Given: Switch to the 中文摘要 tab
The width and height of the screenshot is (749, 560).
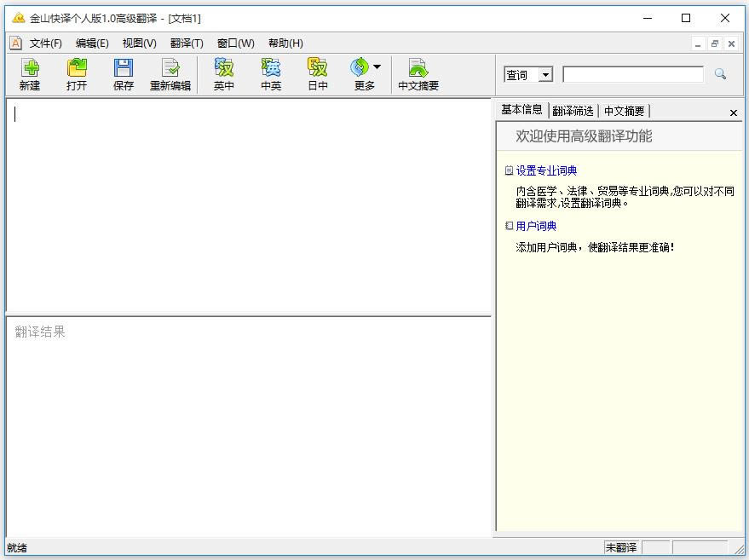Looking at the screenshot, I should 625,112.
